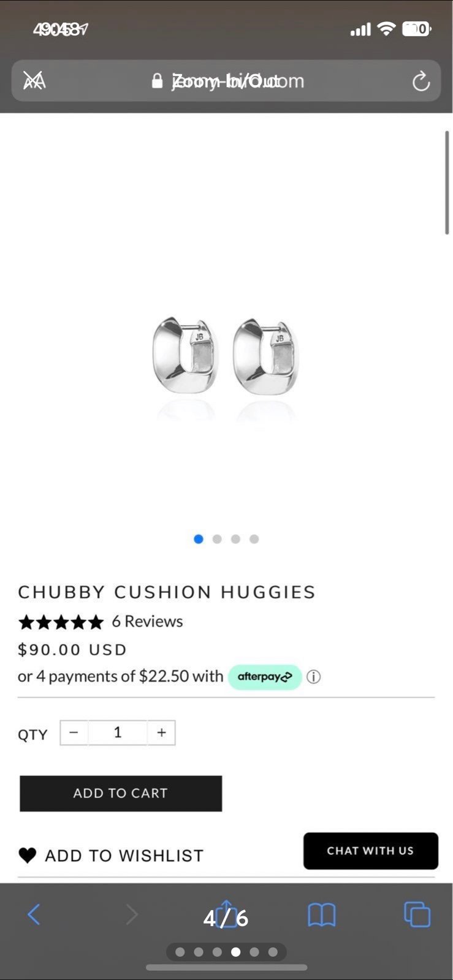Viewport: 453px width, 980px height.
Task: Click the page scrollbar on right edge
Action: tap(447, 182)
